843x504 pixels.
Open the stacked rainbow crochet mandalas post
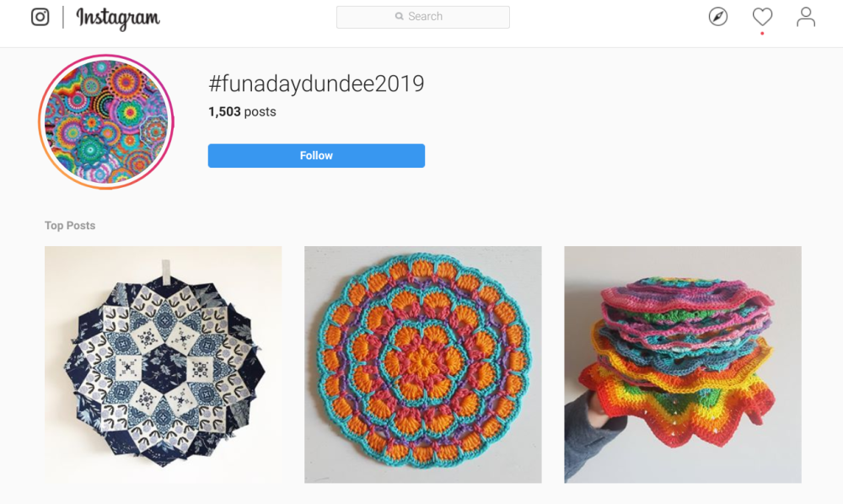point(682,365)
